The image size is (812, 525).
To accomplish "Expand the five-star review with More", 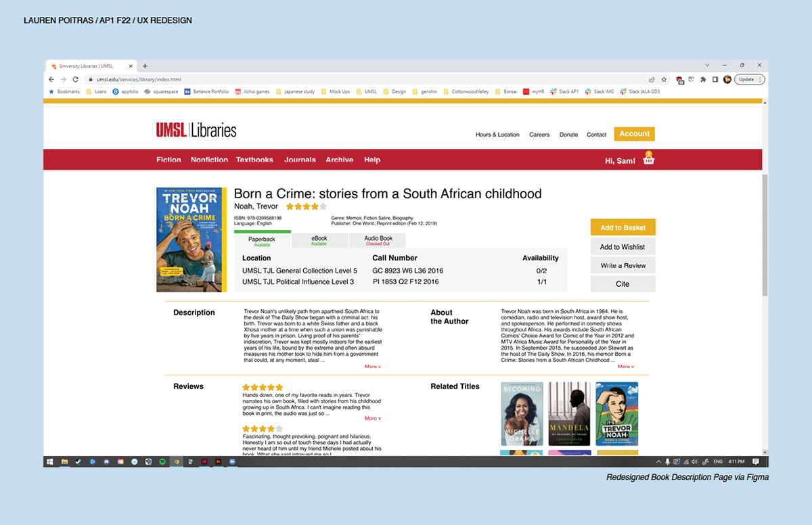I will 373,418.
